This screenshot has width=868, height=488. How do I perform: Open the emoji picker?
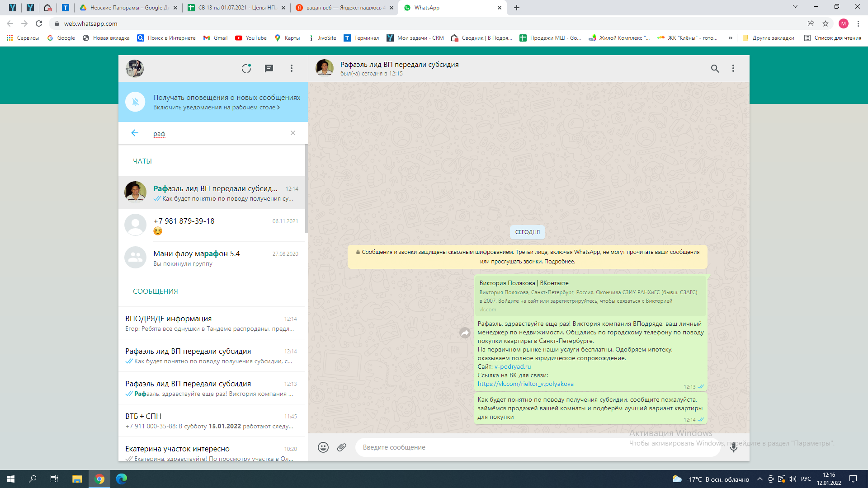pyautogui.click(x=323, y=447)
